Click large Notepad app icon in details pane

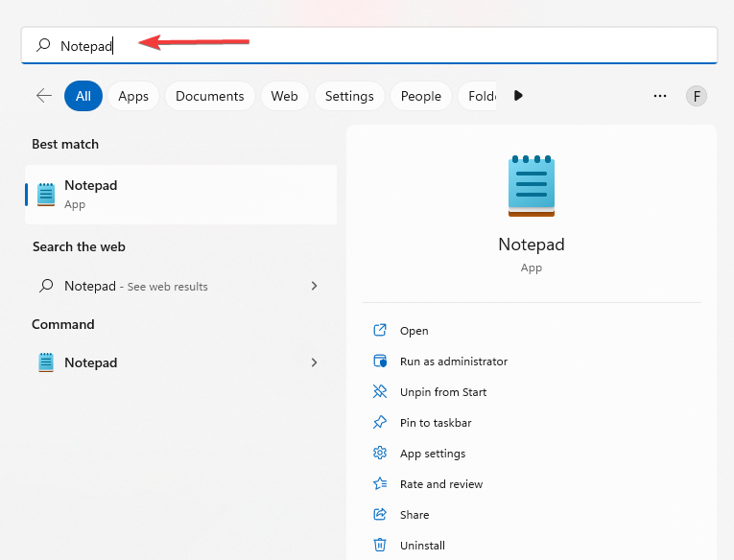pyautogui.click(x=532, y=186)
